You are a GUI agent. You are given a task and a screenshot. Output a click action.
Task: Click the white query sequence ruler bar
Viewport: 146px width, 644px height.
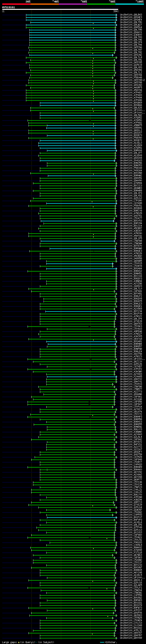pos(60,10)
